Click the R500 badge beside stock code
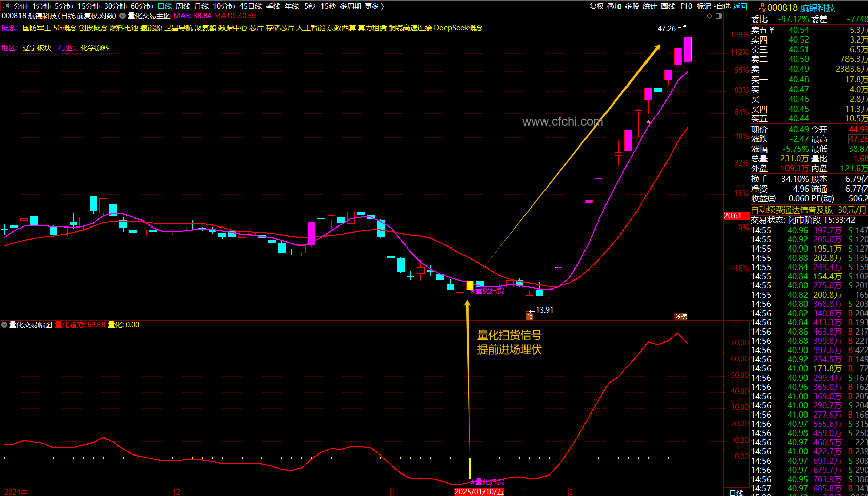Screen dimensions: 868x496 pyautogui.click(x=762, y=8)
